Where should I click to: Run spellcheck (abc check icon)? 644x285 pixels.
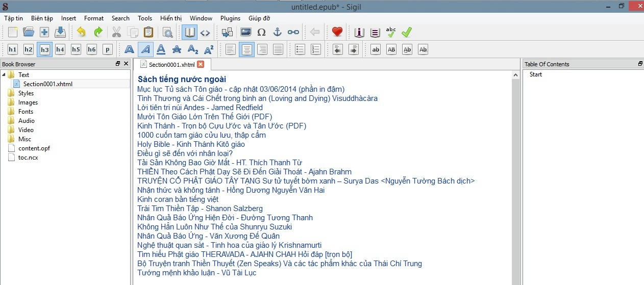(x=391, y=32)
